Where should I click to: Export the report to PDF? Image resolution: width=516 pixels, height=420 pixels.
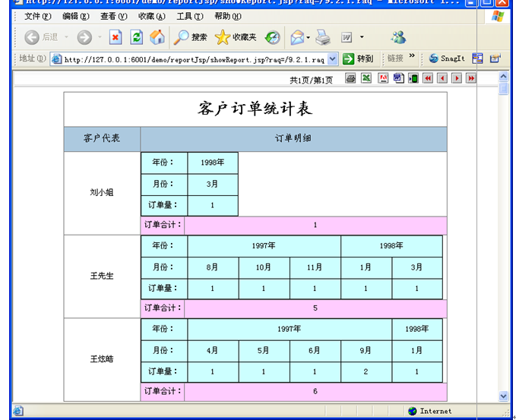point(383,78)
